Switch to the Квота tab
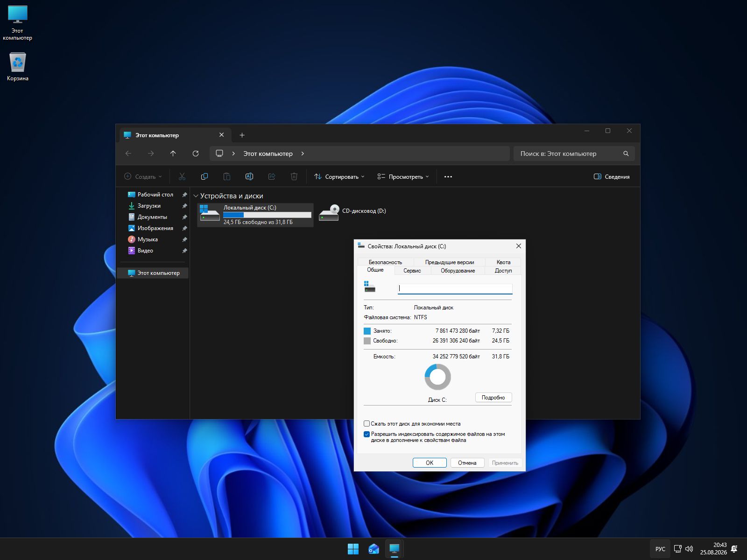The height and width of the screenshot is (560, 747). pos(503,262)
